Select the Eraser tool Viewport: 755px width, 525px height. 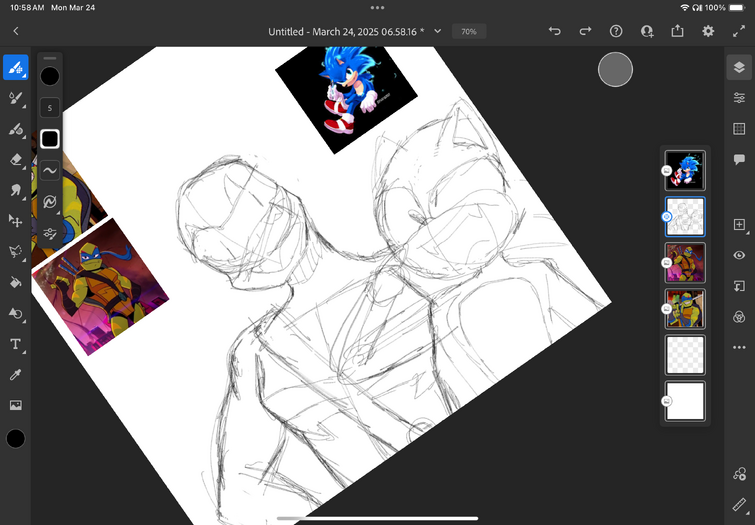15,159
